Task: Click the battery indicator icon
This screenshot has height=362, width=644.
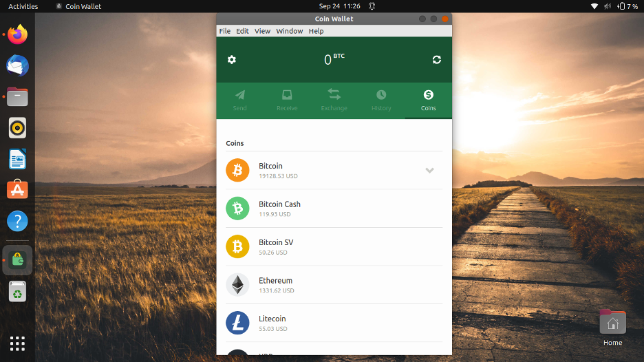Action: coord(621,6)
